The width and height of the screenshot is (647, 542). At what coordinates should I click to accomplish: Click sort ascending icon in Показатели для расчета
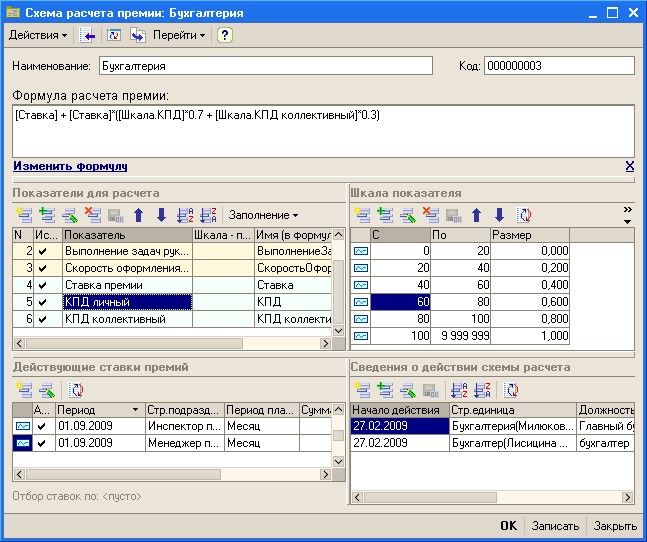(x=184, y=215)
